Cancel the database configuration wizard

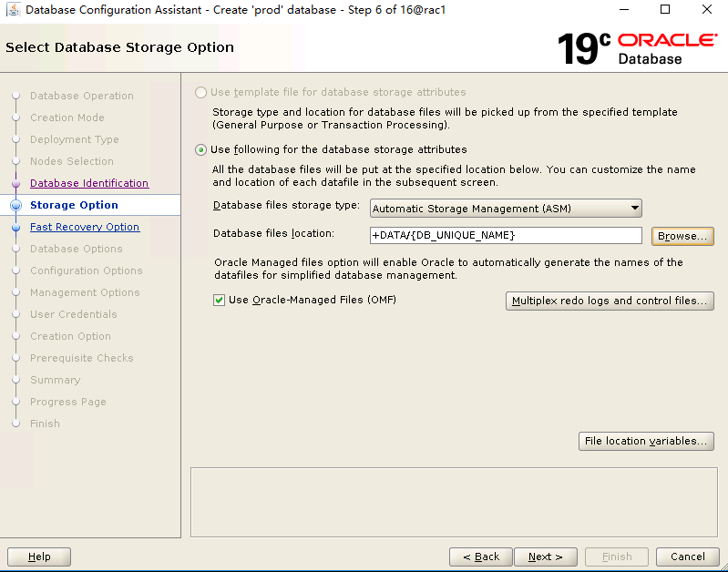click(x=688, y=557)
